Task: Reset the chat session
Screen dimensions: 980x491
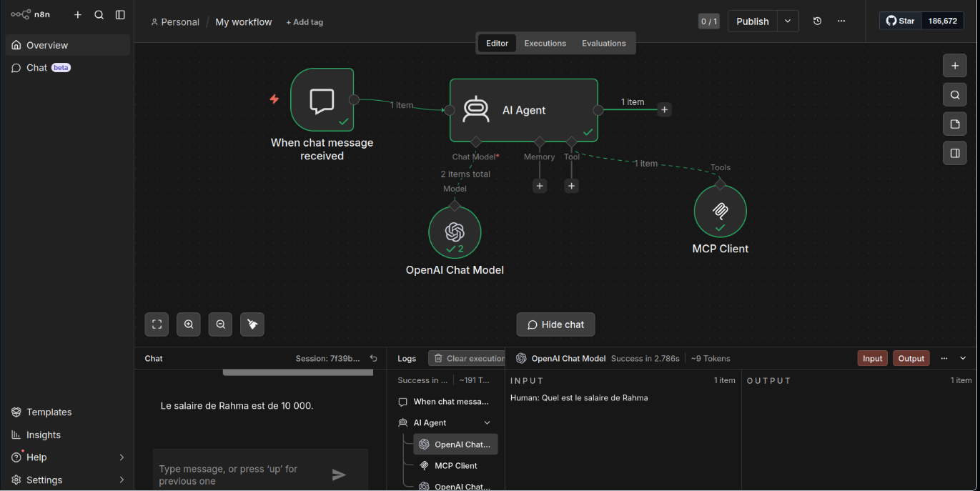Action: point(373,359)
